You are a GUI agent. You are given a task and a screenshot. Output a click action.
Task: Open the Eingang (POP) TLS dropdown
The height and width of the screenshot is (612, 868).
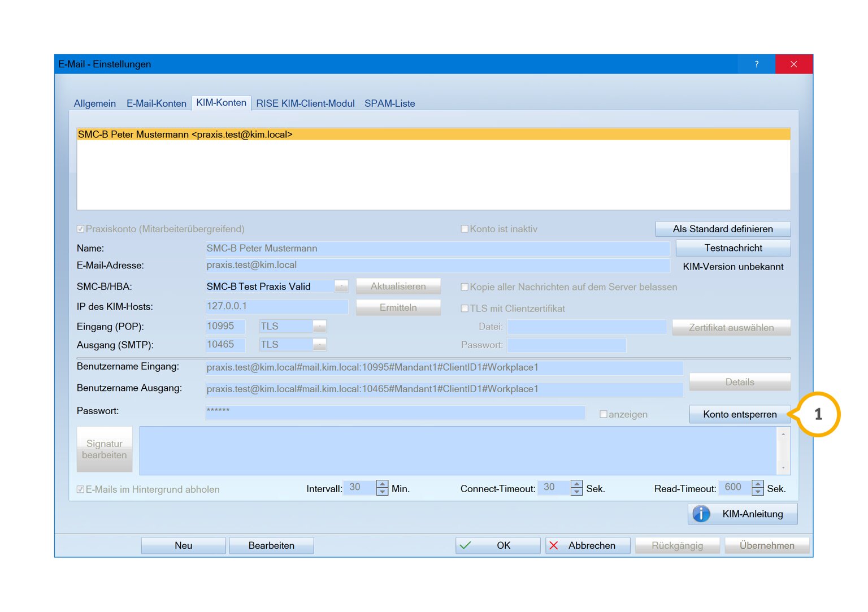(319, 327)
